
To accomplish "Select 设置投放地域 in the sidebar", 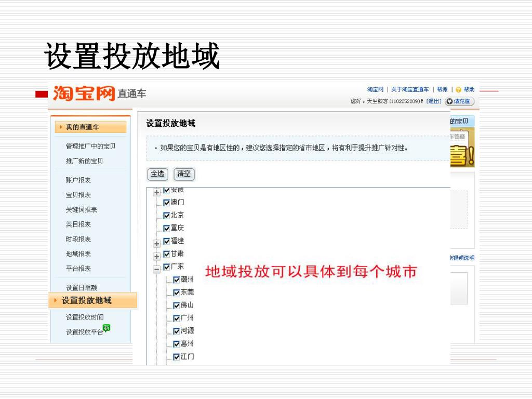I will [93, 300].
